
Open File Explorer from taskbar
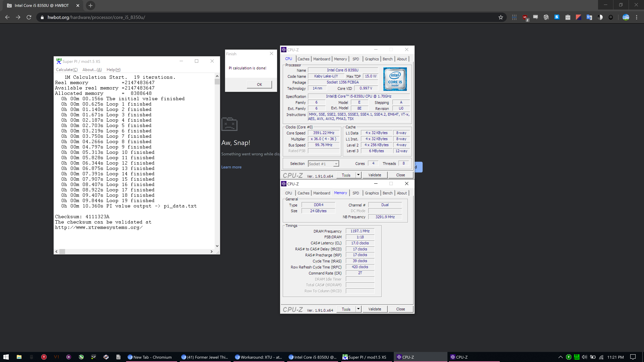[19, 357]
